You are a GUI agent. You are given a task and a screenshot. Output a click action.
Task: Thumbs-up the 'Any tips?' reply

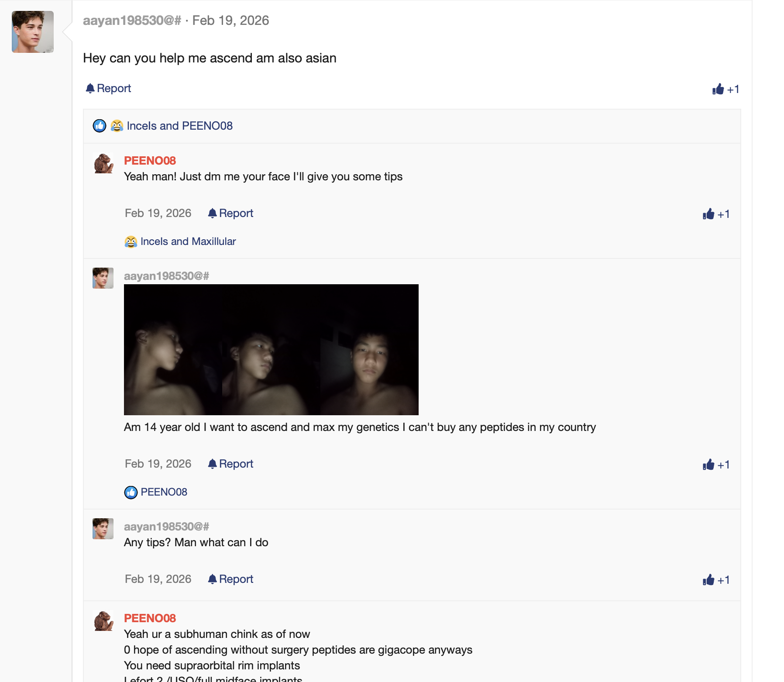tap(715, 580)
